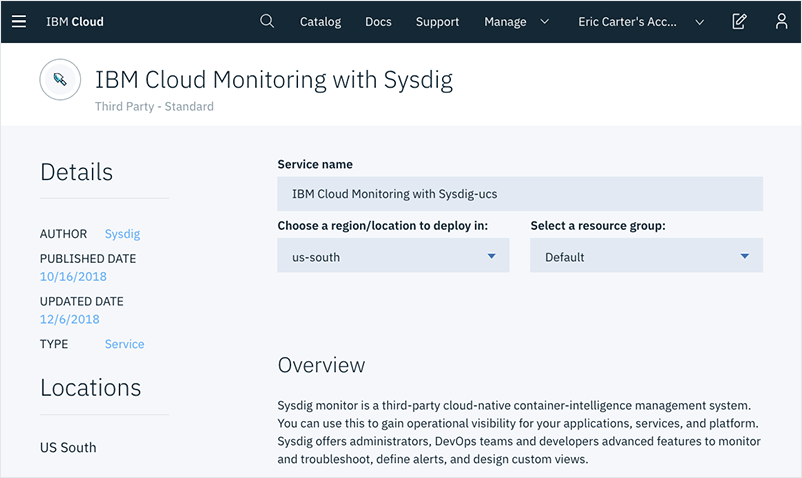Click 'Select a resource group:' label
Image resolution: width=802 pixels, height=478 pixels.
click(598, 225)
